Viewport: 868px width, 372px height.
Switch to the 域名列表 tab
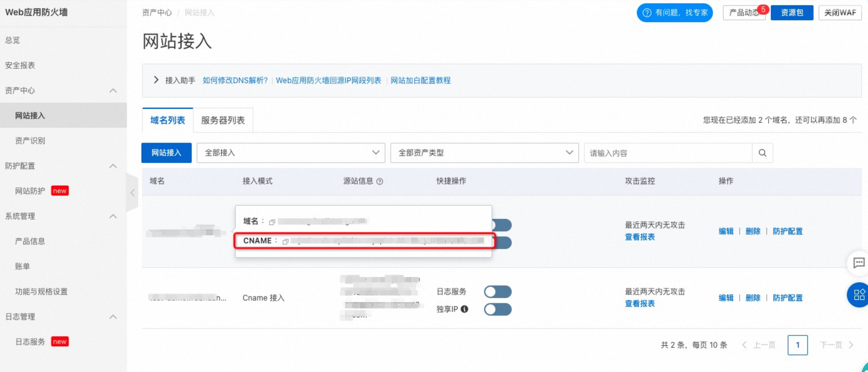167,120
